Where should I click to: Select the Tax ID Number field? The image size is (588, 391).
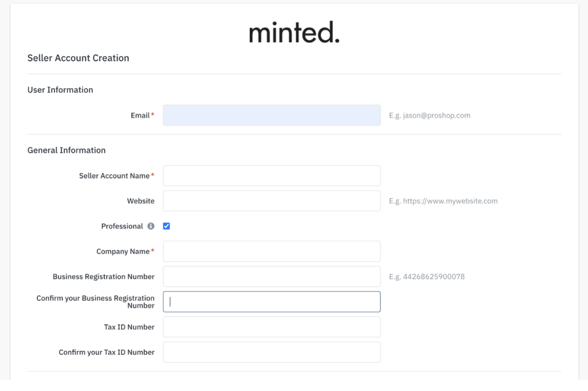point(272,327)
